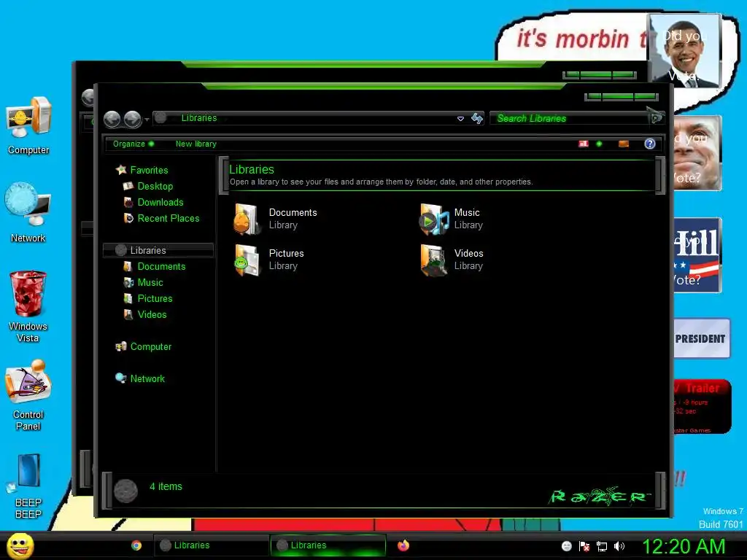
Task: Click the 12:20 AM taskbar clock
Action: [x=684, y=546]
